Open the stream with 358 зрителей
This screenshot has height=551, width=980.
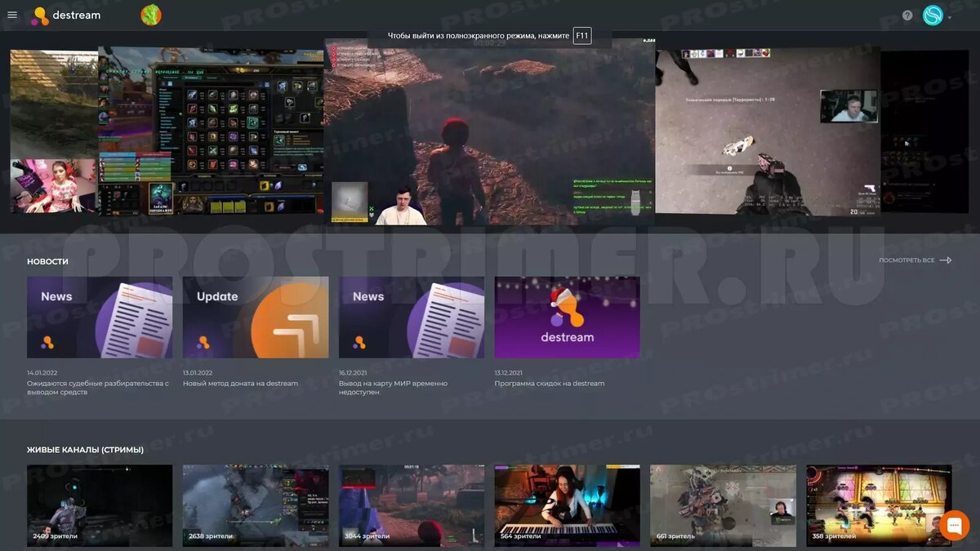point(879,505)
